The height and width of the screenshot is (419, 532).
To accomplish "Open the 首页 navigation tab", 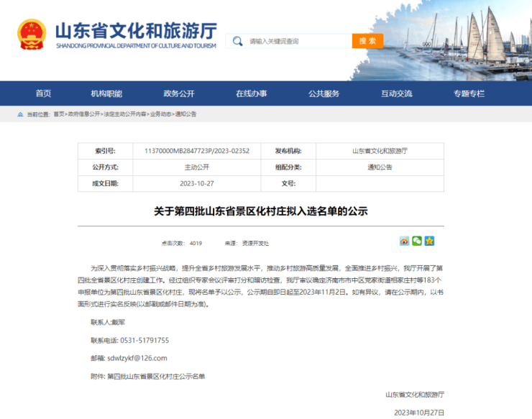I will (x=43, y=93).
